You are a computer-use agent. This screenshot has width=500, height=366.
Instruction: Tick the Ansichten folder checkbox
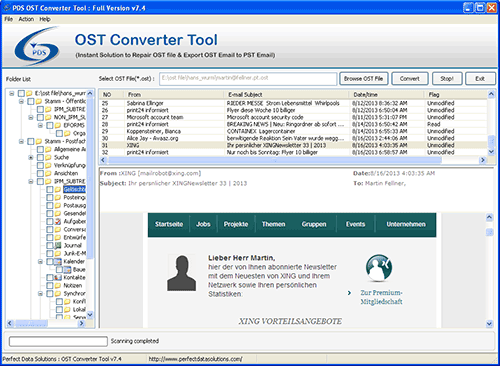pyautogui.click(x=40, y=173)
